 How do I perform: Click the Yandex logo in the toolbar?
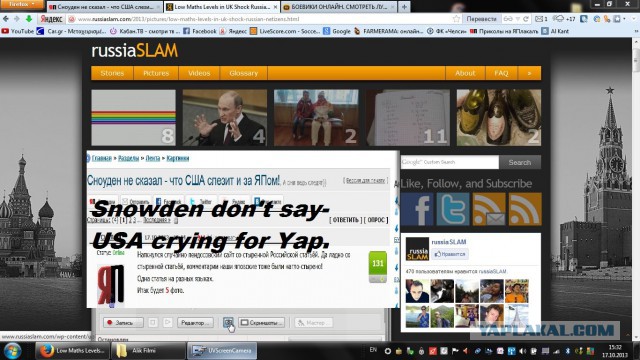click(51, 19)
